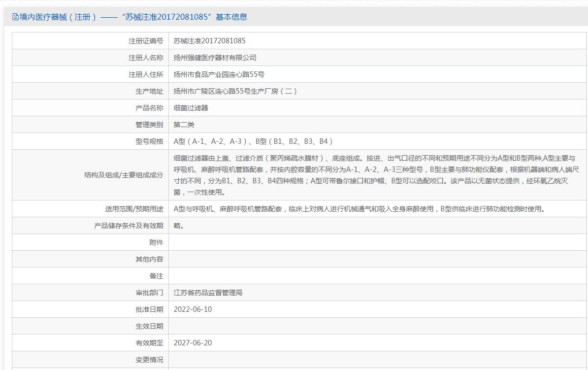Click the label 产品名称

pos(149,108)
